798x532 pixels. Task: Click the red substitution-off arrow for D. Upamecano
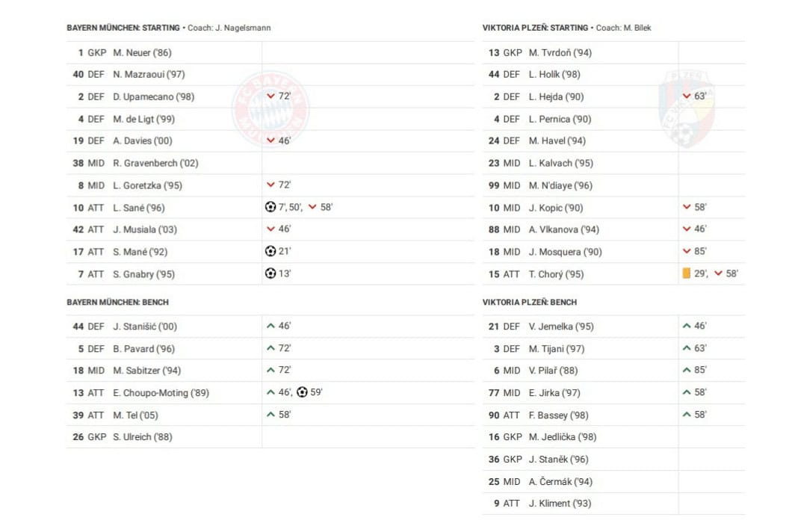[270, 96]
